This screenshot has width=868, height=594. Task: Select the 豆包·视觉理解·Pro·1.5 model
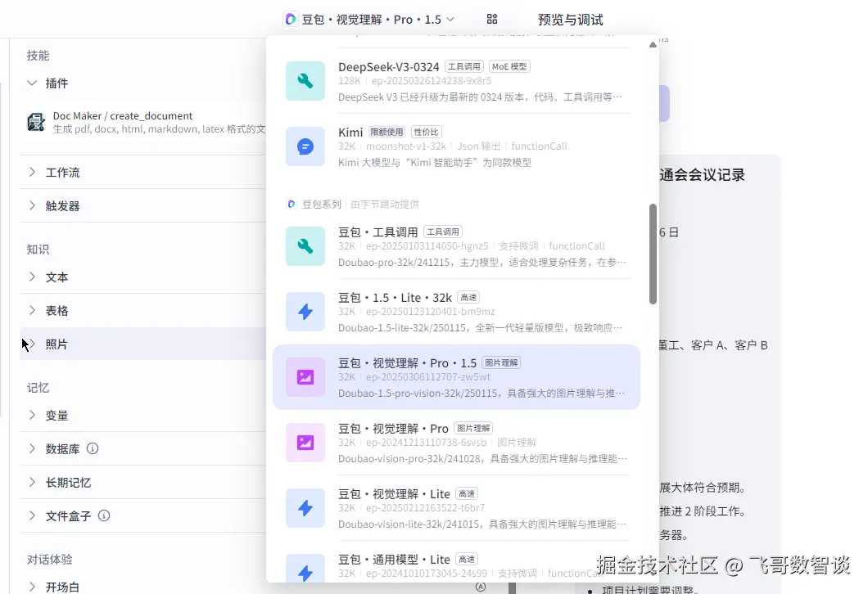[457, 377]
